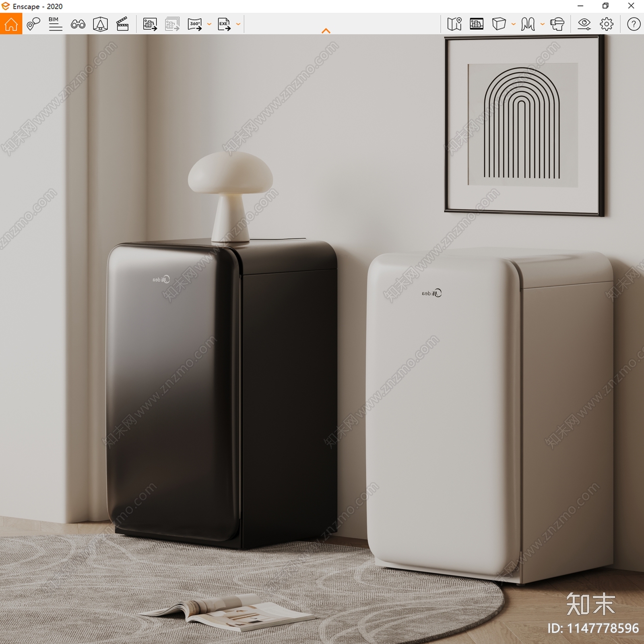The width and height of the screenshot is (644, 644).
Task: Open the EXE export dropdown arrow
Action: click(x=238, y=24)
